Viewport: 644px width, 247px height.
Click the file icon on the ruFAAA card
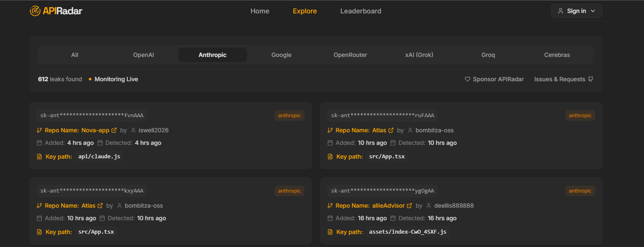click(x=330, y=157)
